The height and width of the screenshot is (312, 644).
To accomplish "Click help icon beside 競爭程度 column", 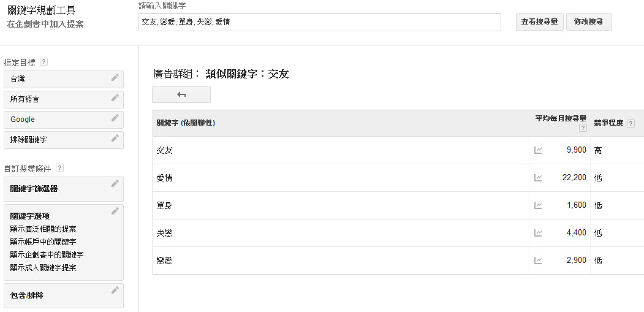I will pos(631,123).
